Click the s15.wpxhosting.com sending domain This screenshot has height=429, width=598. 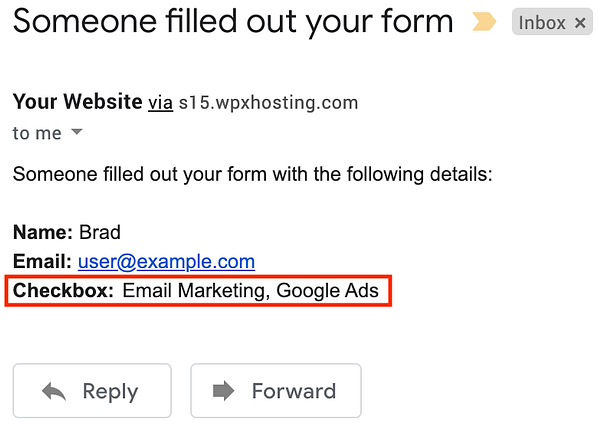pyautogui.click(x=268, y=103)
